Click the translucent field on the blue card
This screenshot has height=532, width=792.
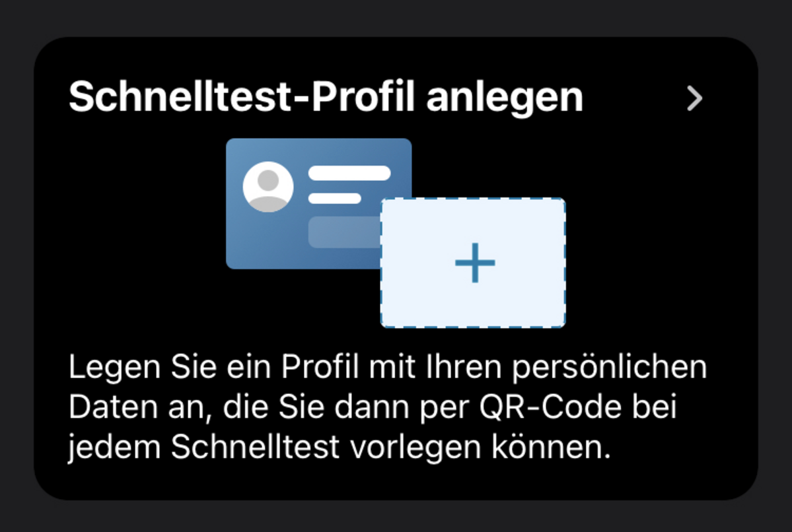[x=345, y=232]
